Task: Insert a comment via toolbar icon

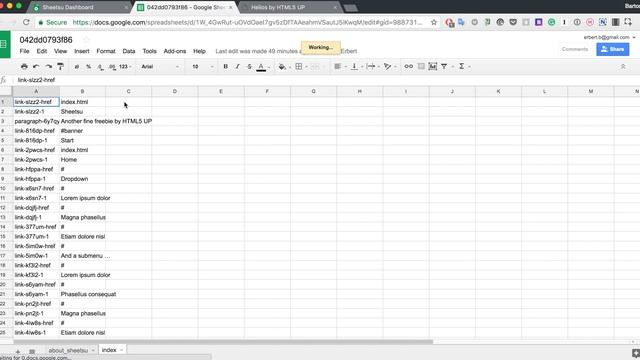Action: [x=421, y=67]
